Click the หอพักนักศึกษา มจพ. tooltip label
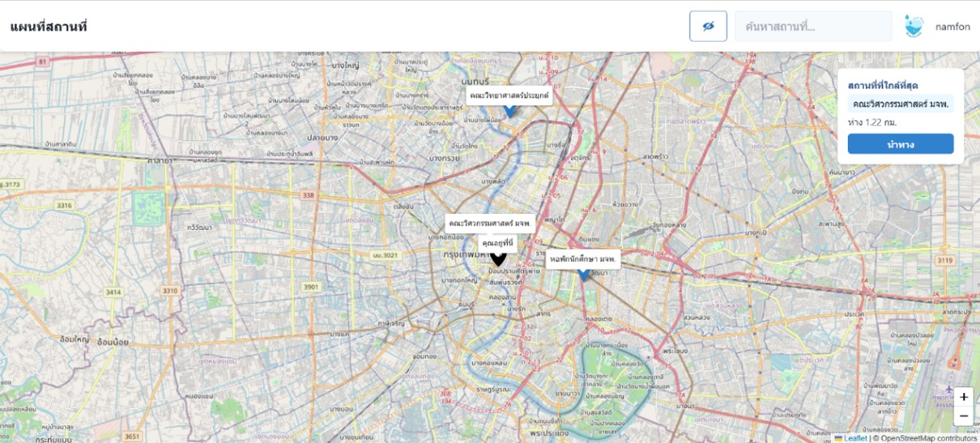This screenshot has height=443, width=980. (x=583, y=259)
